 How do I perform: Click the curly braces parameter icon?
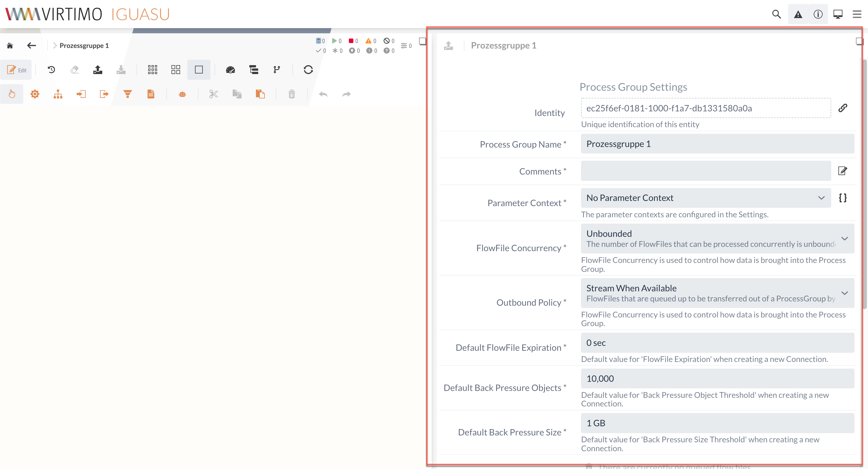pyautogui.click(x=843, y=198)
